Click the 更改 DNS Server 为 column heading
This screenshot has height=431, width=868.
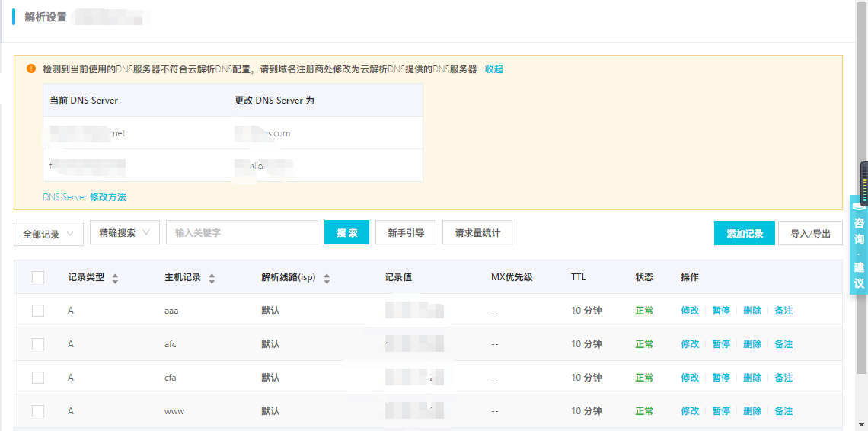click(x=275, y=101)
